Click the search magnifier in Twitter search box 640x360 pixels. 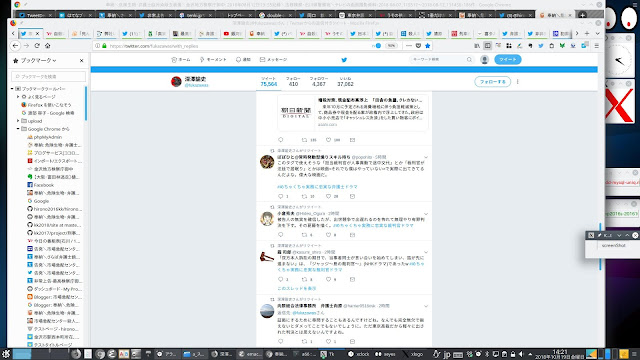coord(469,60)
